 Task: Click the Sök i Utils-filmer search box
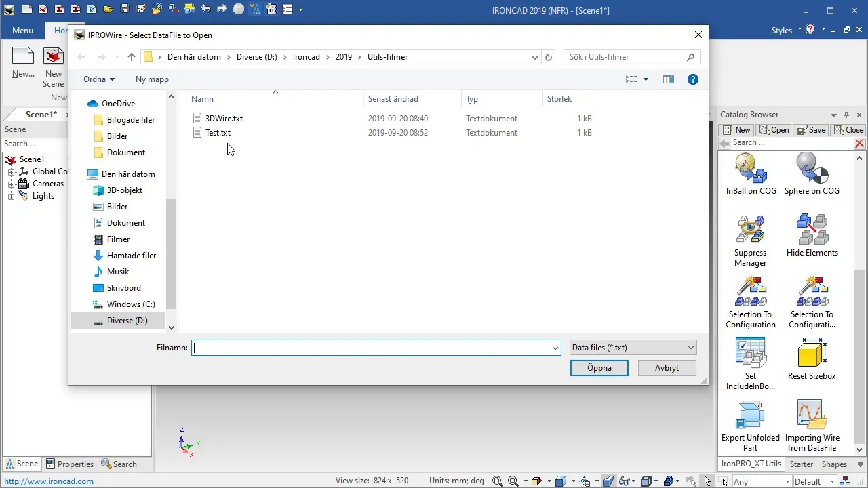(x=631, y=57)
